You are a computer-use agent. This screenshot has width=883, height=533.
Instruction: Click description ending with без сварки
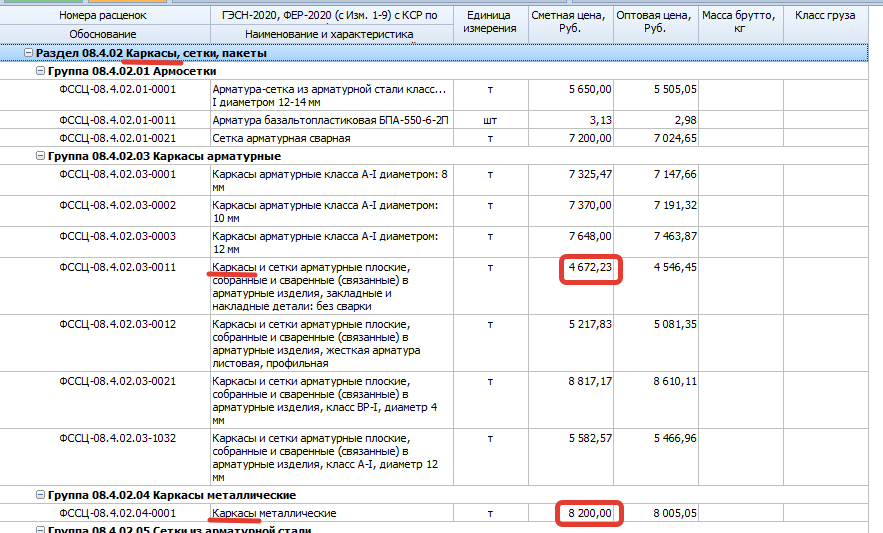click(311, 287)
